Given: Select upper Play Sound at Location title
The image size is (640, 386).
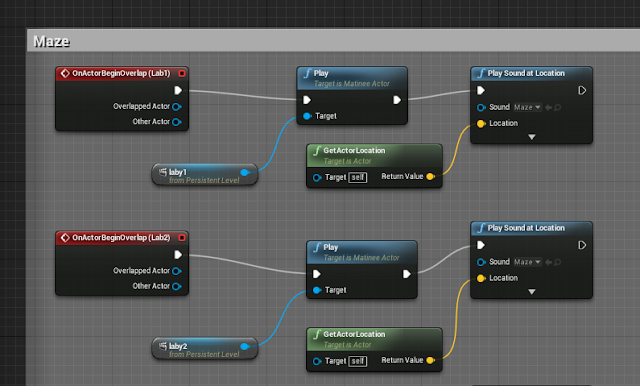Looking at the screenshot, I should (526, 73).
